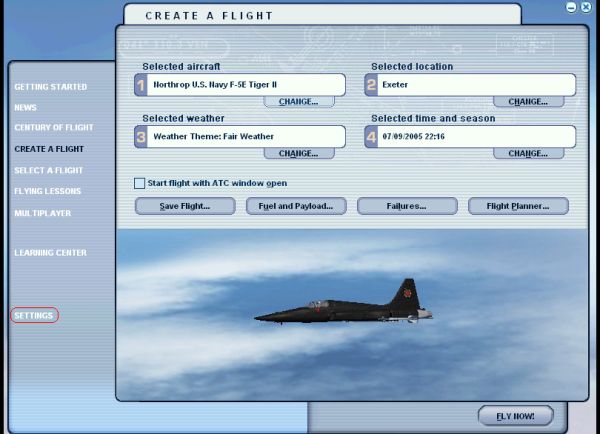Change the selected time and season
The height and width of the screenshot is (434, 600).
pos(528,153)
